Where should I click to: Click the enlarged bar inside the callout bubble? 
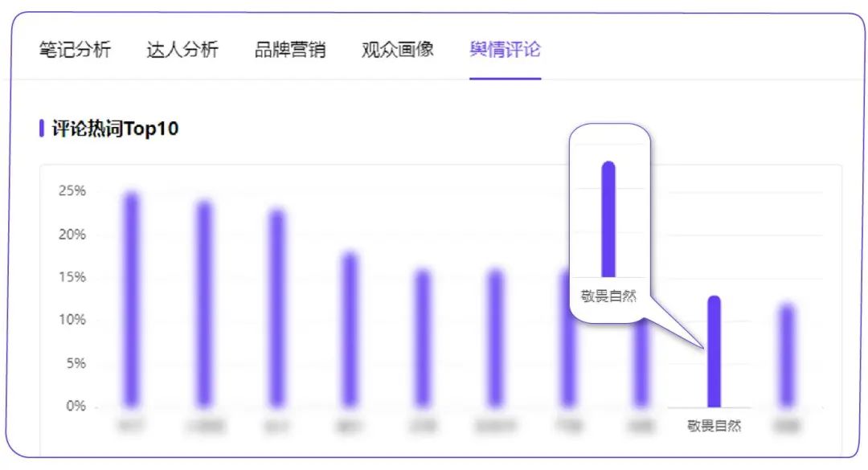pyautogui.click(x=608, y=219)
